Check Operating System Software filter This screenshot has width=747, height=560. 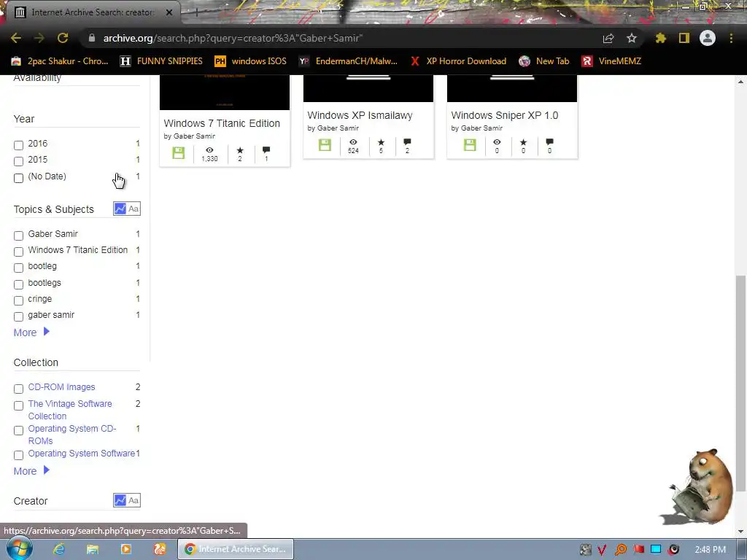18,455
